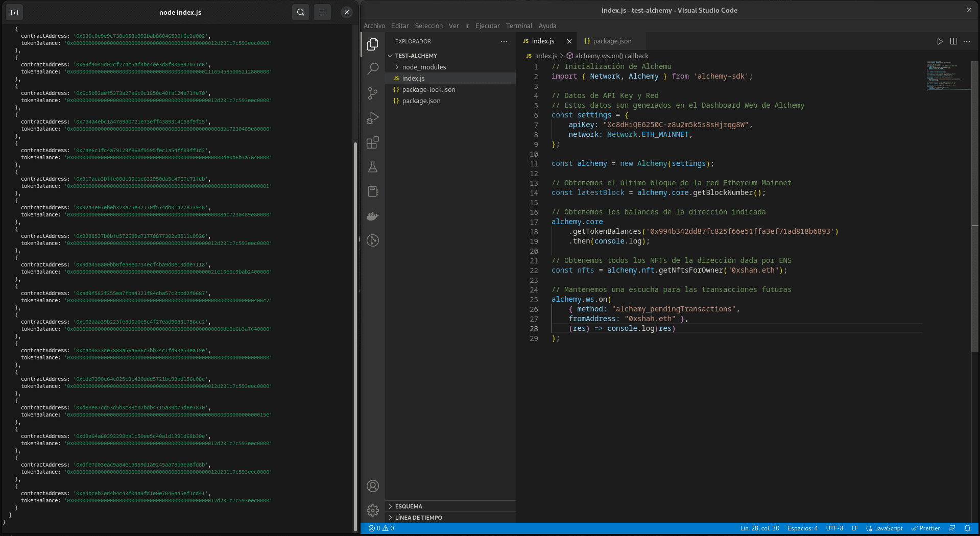This screenshot has height=536, width=980.
Task: Close the index.js editor tab
Action: (569, 41)
